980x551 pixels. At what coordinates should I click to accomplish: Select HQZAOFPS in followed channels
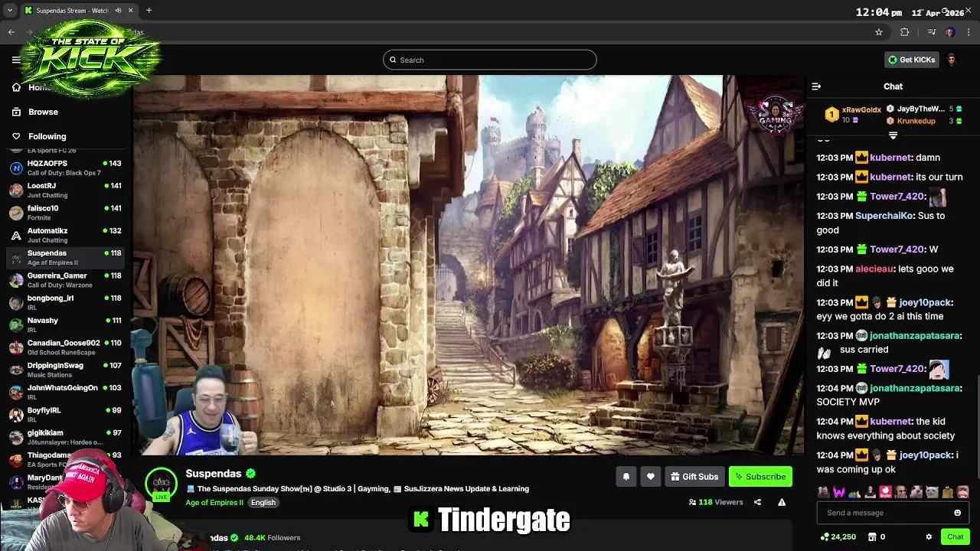66,168
